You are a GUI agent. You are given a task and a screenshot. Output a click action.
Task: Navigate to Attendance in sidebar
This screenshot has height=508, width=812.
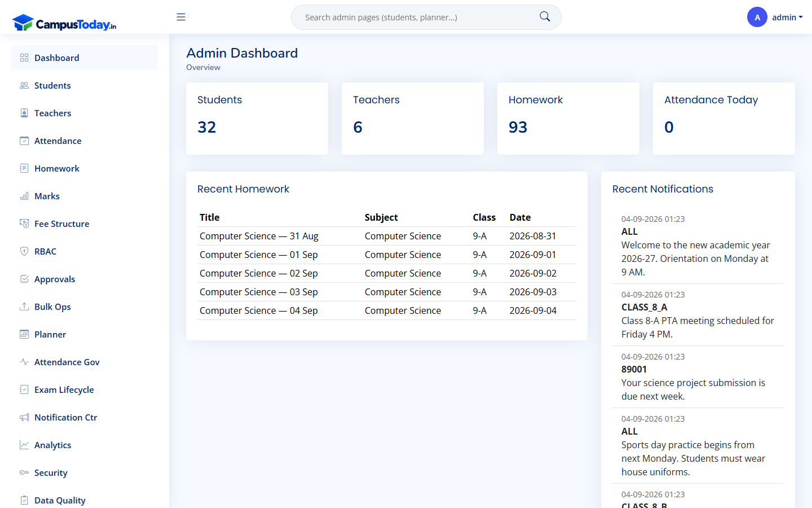click(x=85, y=141)
